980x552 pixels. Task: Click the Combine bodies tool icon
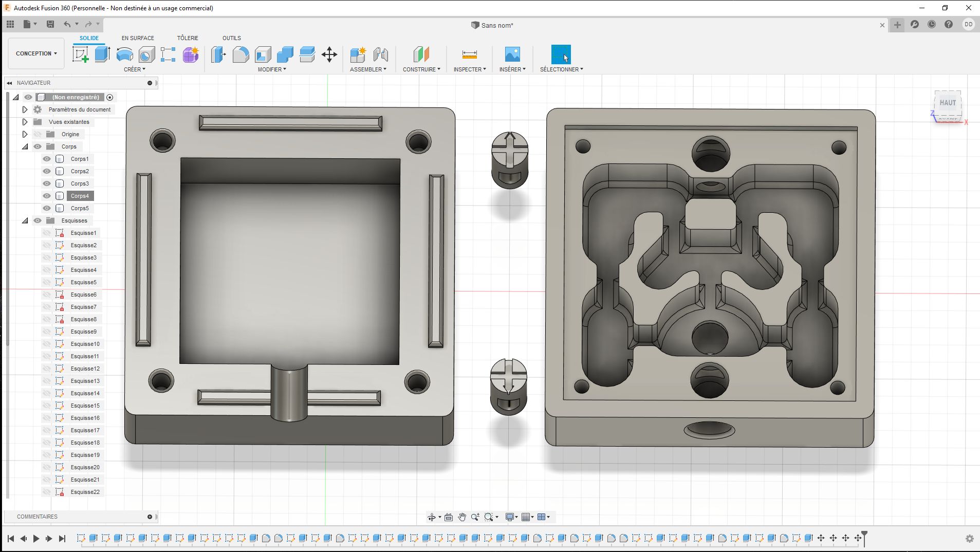(285, 54)
